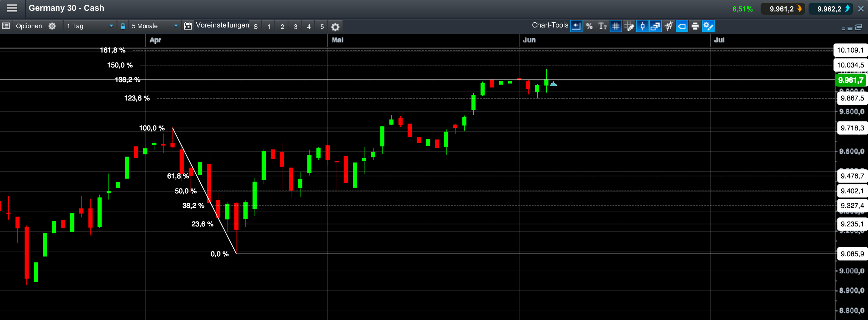Click the 9.327,4 price axis label

(x=852, y=206)
